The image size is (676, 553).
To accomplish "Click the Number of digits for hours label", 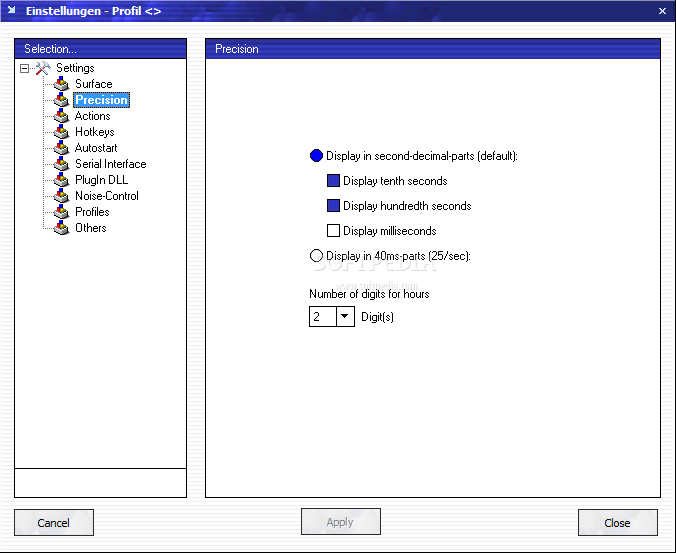I will [369, 294].
